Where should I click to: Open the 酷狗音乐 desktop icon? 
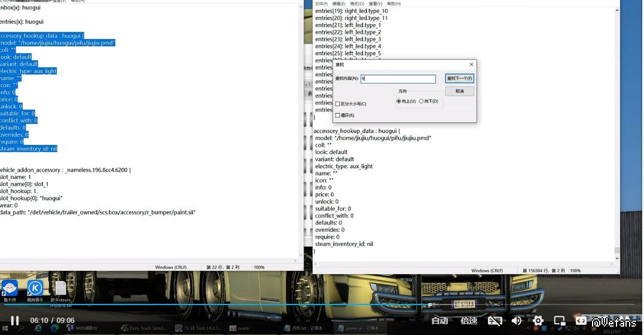(35, 289)
